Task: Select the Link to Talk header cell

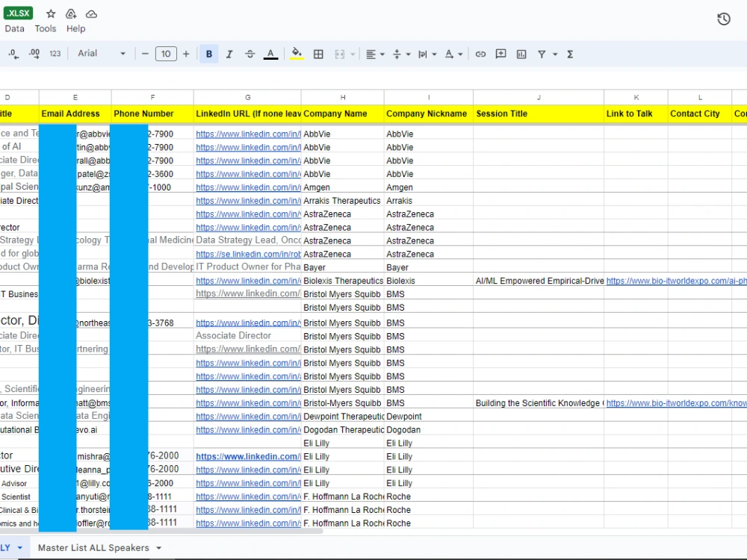Action: pos(636,113)
